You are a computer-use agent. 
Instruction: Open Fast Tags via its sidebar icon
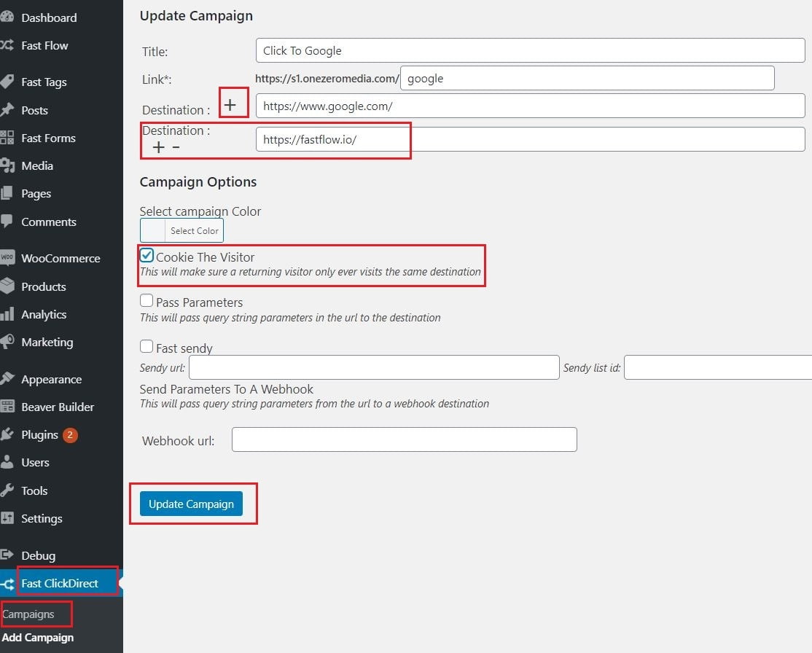pos(9,82)
